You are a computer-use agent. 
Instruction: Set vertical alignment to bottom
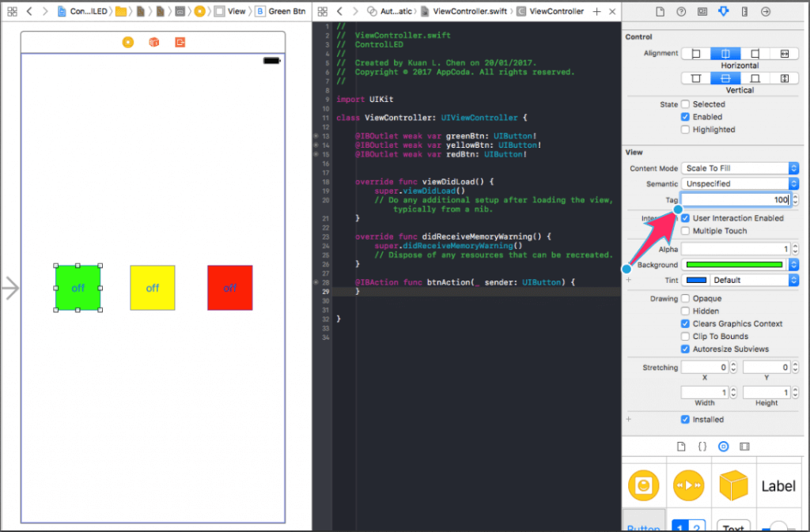tap(755, 78)
